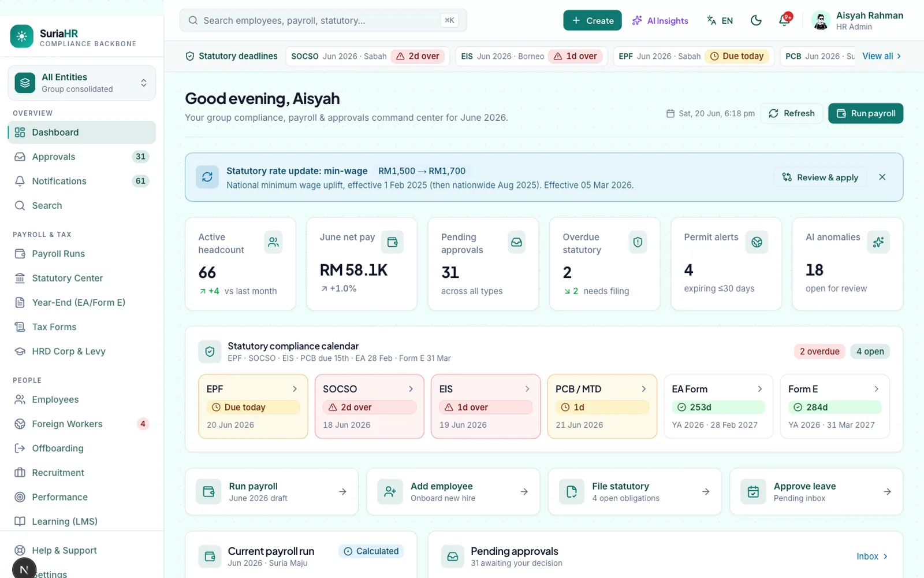Image resolution: width=924 pixels, height=578 pixels.
Task: Expand the PCB / MTD card chevron
Action: (643, 389)
